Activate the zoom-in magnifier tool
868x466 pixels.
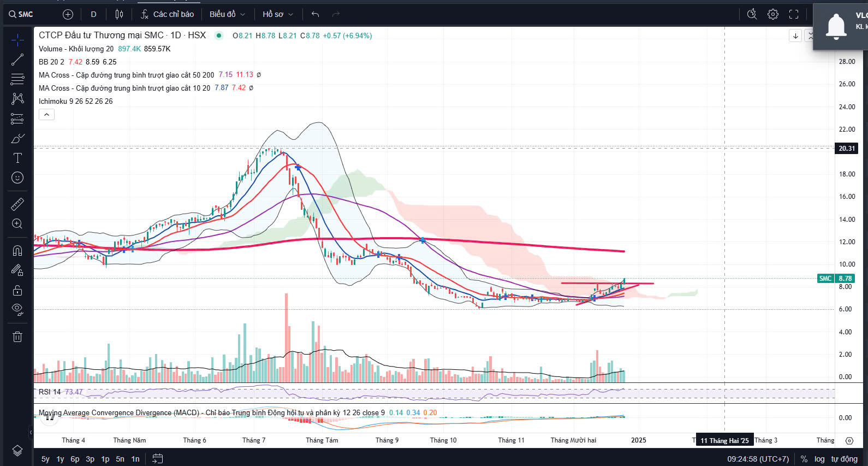pyautogui.click(x=17, y=224)
